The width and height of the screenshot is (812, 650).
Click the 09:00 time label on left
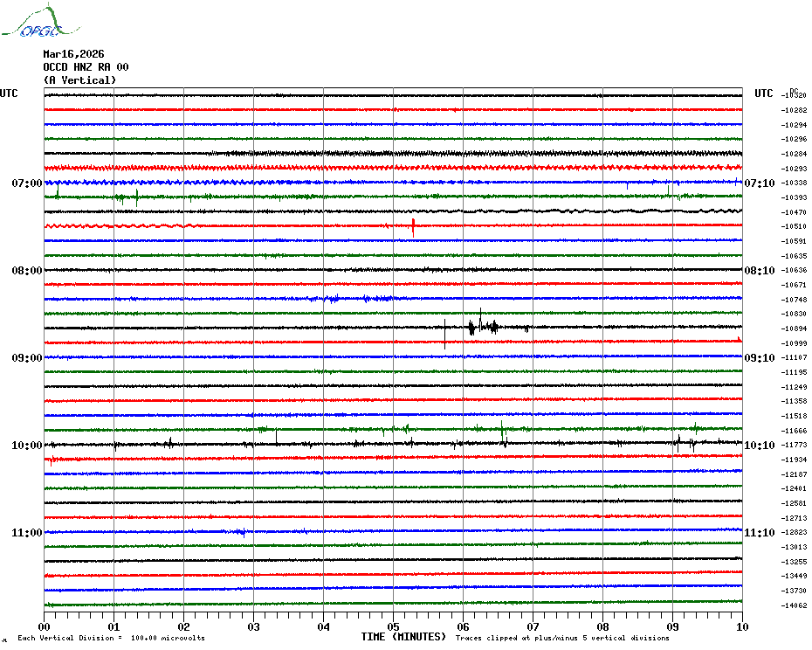click(x=26, y=358)
